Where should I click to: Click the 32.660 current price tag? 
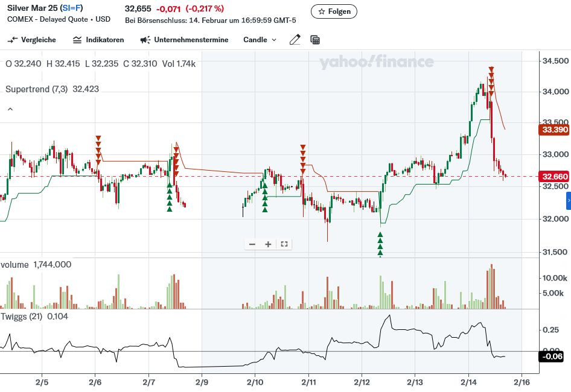tap(554, 177)
